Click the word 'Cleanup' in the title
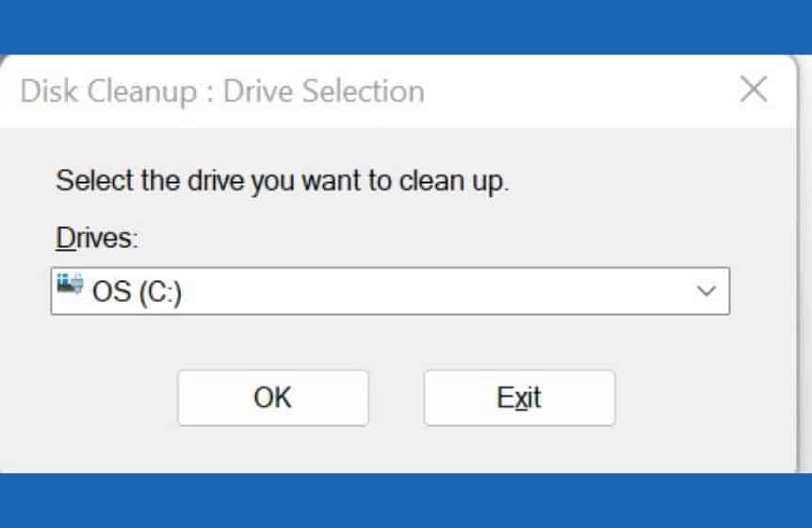812x528 pixels. point(142,91)
